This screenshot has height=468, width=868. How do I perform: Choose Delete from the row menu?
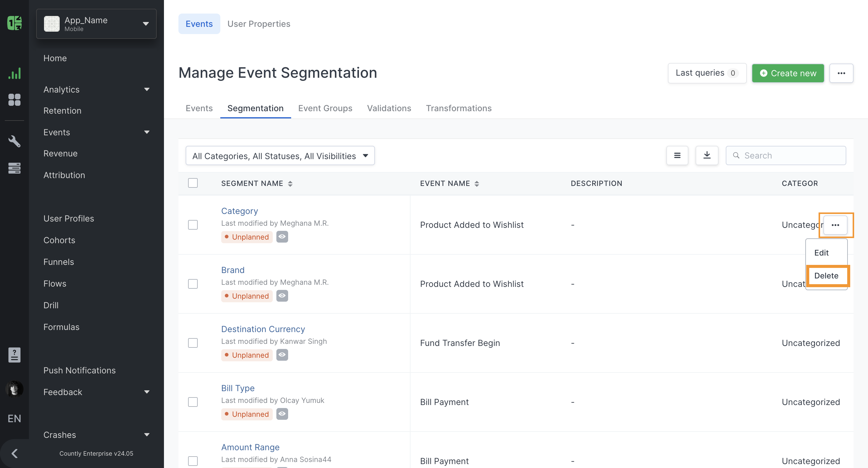(826, 276)
